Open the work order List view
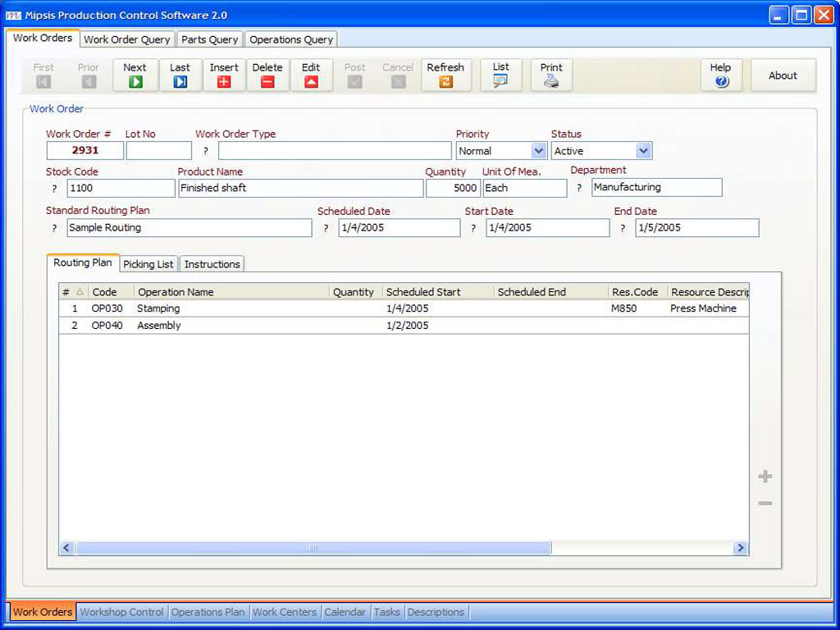This screenshot has height=630, width=840. coord(500,75)
